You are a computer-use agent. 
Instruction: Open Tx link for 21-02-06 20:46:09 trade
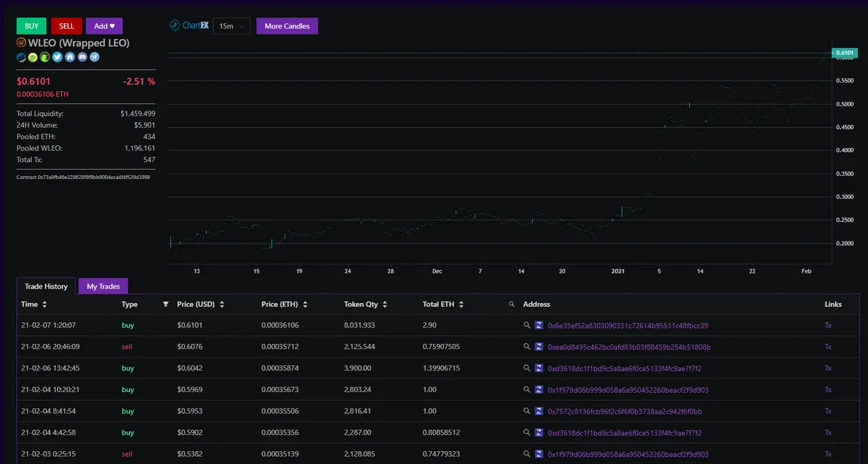point(828,347)
